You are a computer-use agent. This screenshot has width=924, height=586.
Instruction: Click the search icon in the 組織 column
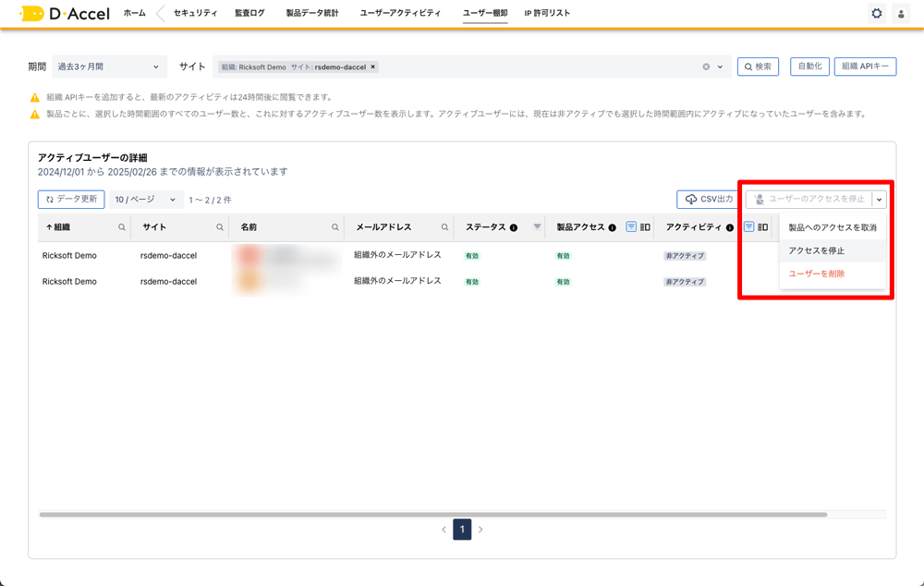point(121,227)
